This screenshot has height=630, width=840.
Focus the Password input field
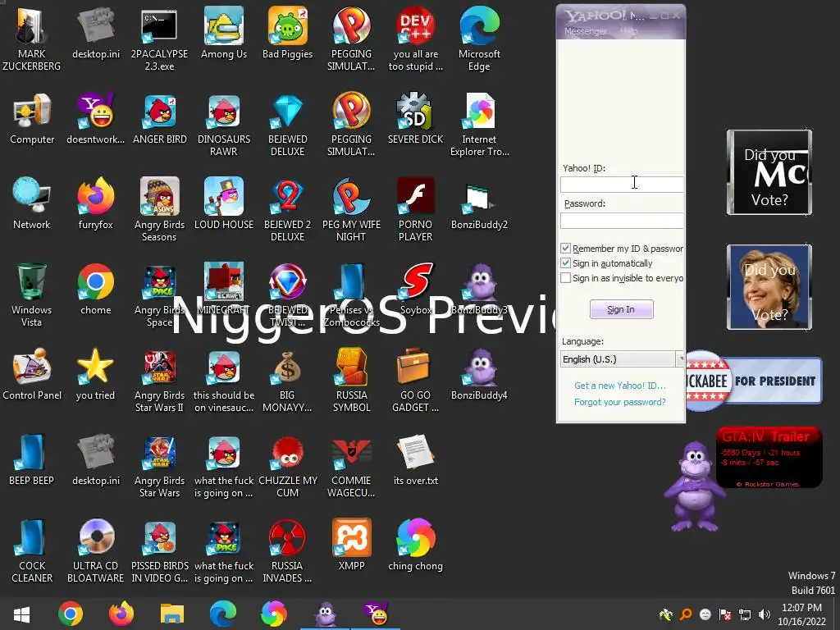(x=622, y=220)
